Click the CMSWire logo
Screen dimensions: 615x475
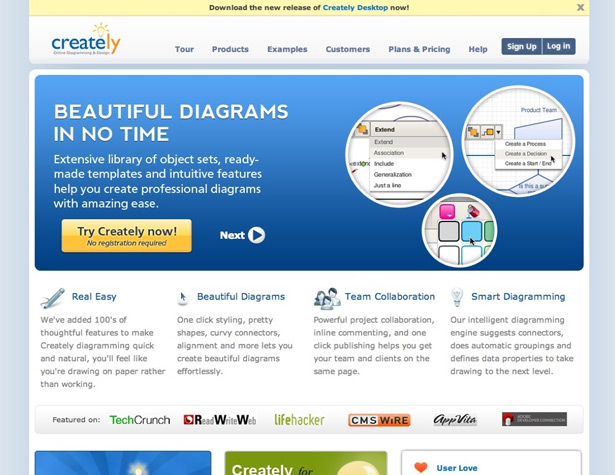click(x=379, y=420)
